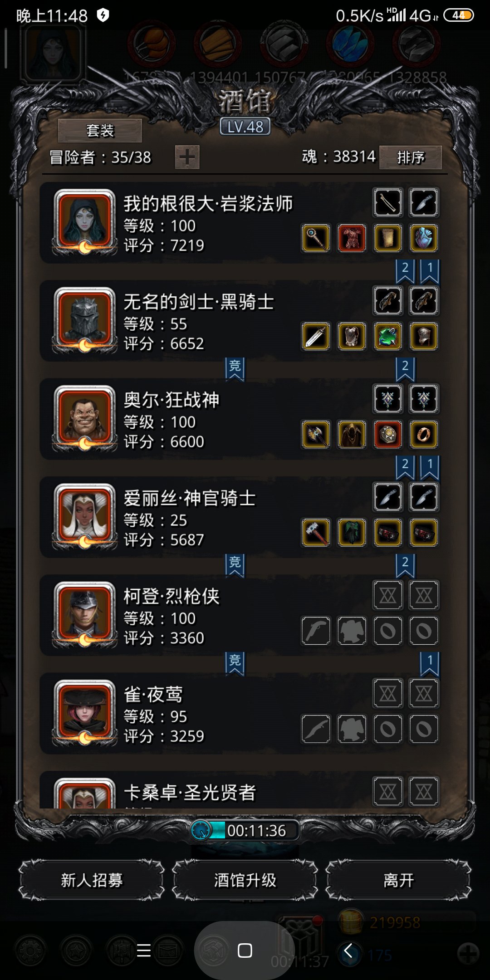
Task: Open the 排序 sort menu
Action: tap(411, 157)
